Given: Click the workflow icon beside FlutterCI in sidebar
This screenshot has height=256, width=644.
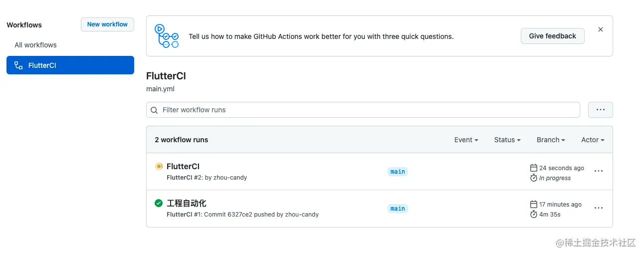Looking at the screenshot, I should click(x=18, y=65).
